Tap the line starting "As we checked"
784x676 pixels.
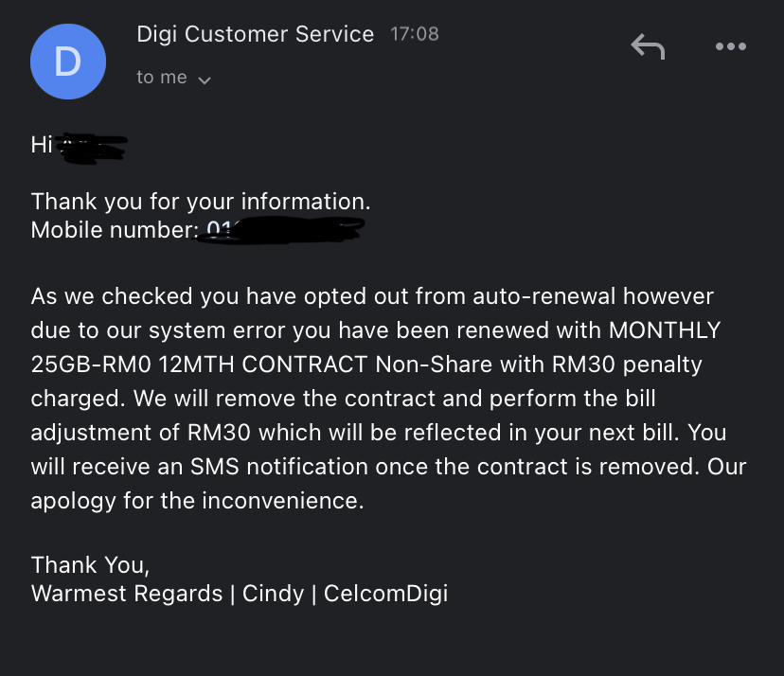pyautogui.click(x=372, y=296)
